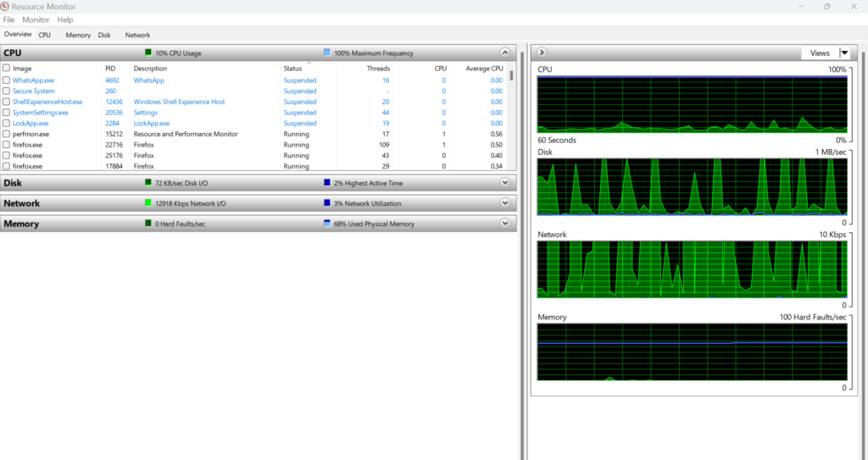Check the WhatsApp.exe process checkbox

click(x=7, y=80)
